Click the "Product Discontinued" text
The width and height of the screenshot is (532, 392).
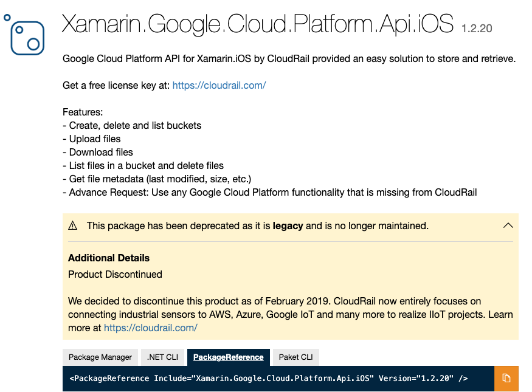coord(115,275)
